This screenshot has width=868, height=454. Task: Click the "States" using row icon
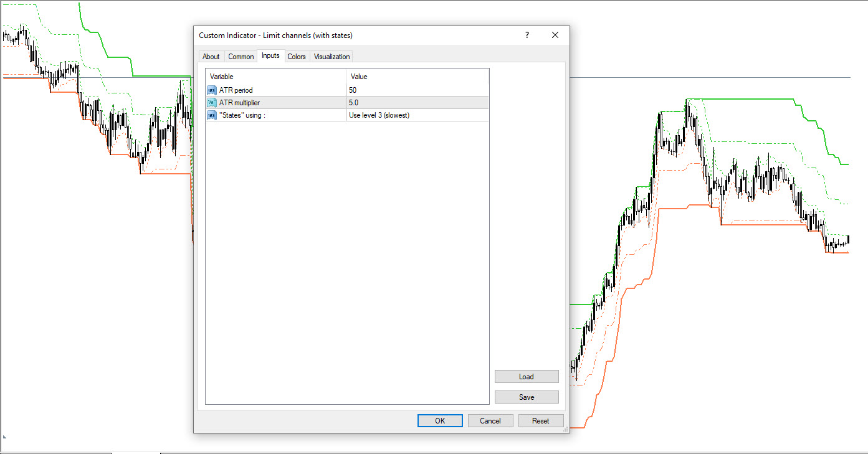point(212,115)
